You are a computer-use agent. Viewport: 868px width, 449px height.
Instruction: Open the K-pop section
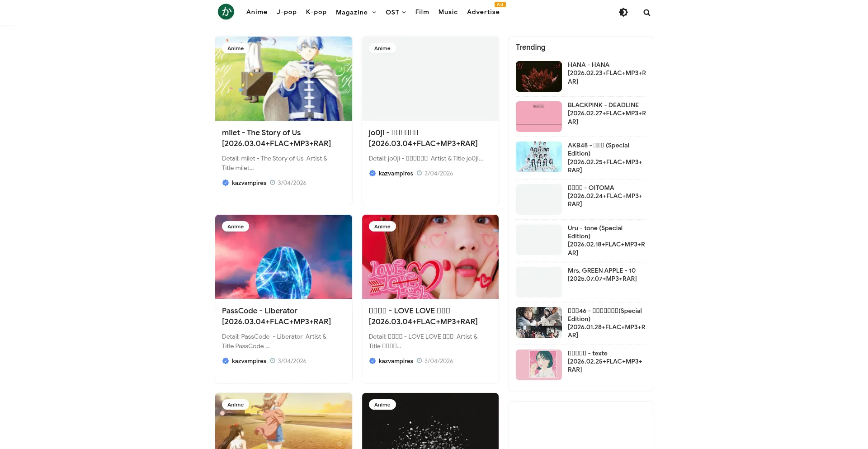coord(316,12)
